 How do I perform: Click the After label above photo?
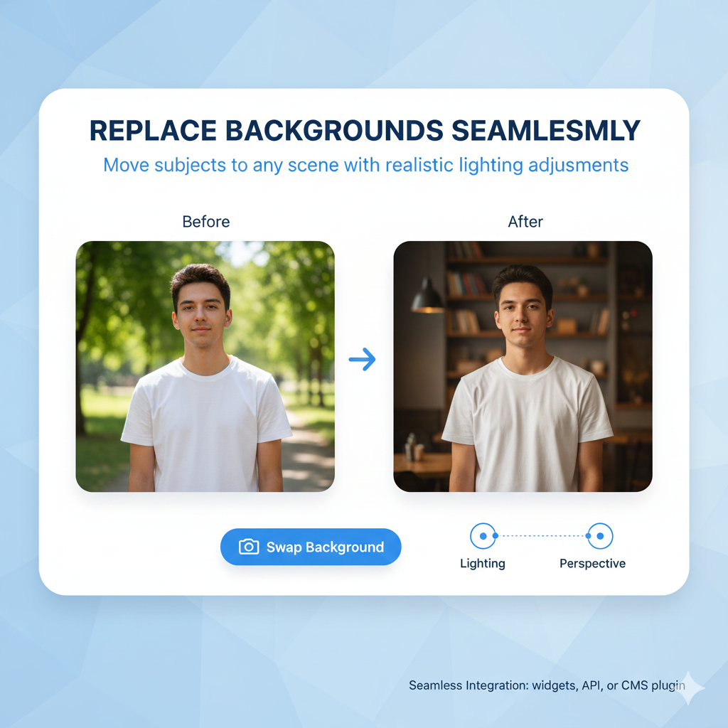point(525,222)
